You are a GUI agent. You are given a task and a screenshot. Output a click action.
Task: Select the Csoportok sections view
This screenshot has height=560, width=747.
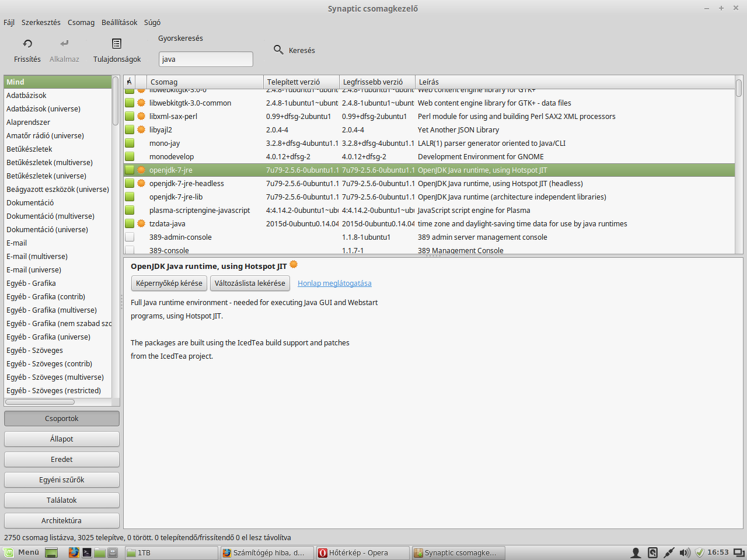(62, 418)
